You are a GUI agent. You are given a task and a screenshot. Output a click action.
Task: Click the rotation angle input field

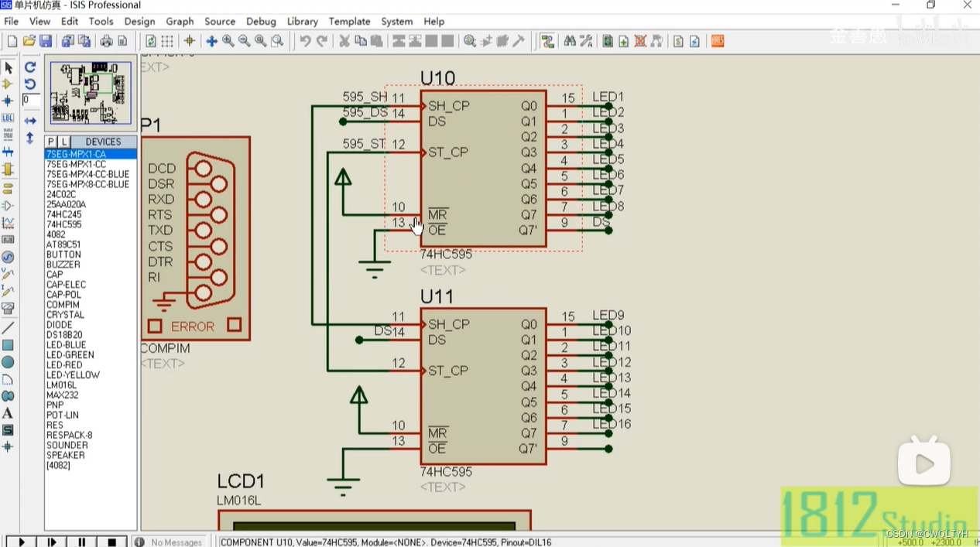tap(30, 100)
